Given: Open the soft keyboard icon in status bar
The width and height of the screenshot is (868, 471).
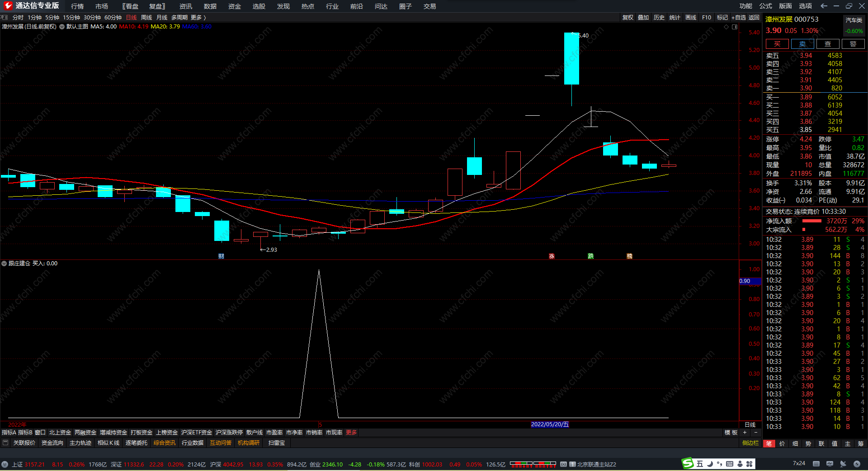Looking at the screenshot, I should (x=816, y=464).
